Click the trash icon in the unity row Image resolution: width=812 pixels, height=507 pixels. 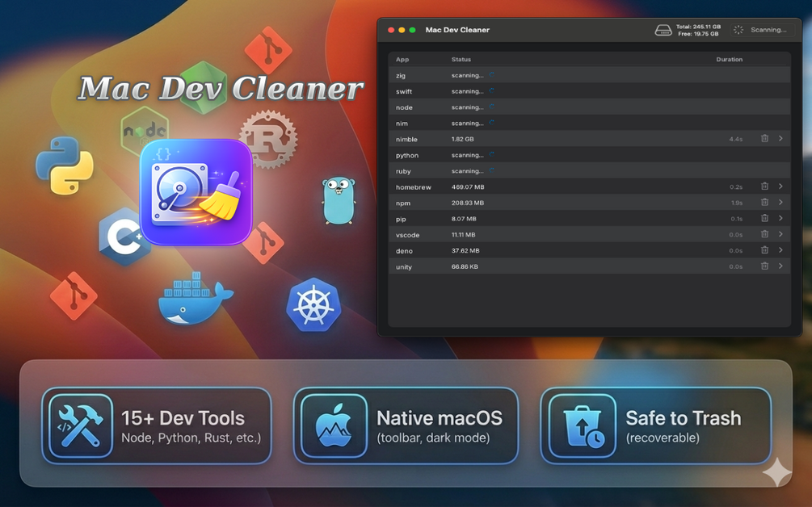tap(764, 266)
